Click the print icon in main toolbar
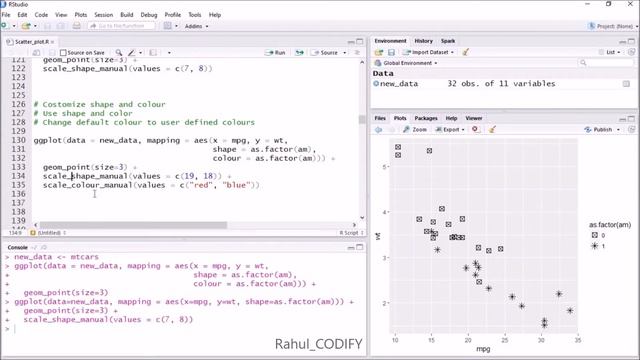 76,26
